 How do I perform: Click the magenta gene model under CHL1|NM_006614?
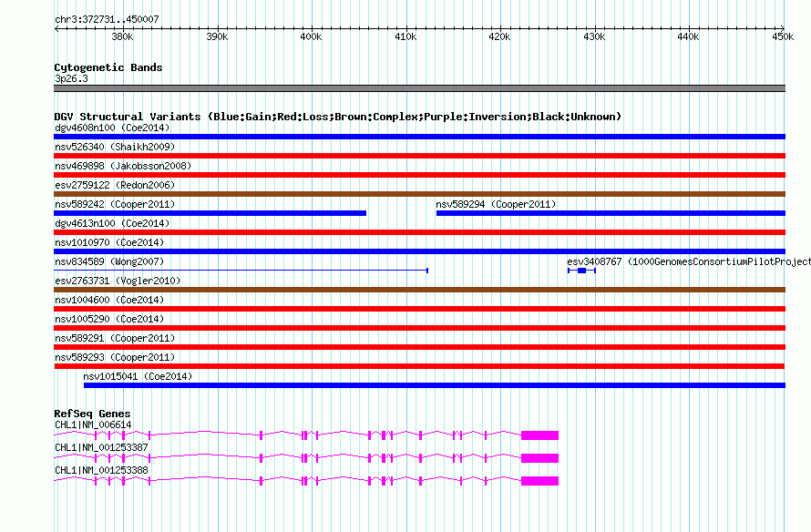306,435
